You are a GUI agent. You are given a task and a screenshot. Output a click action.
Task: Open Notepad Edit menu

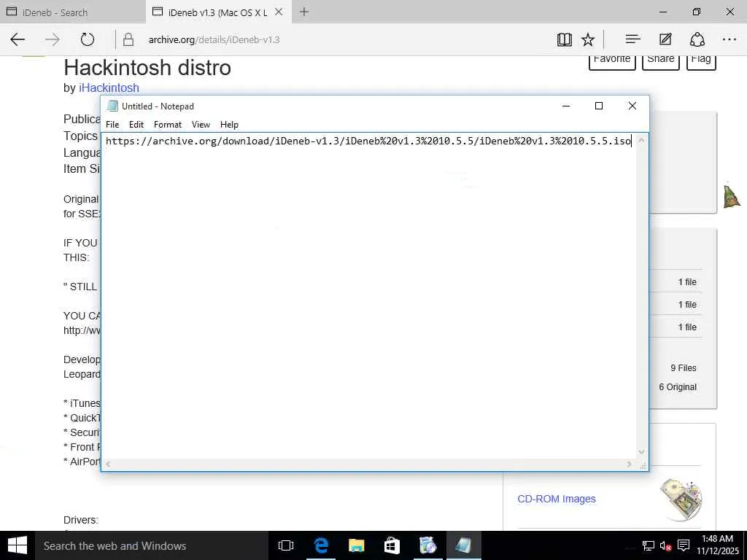136,124
